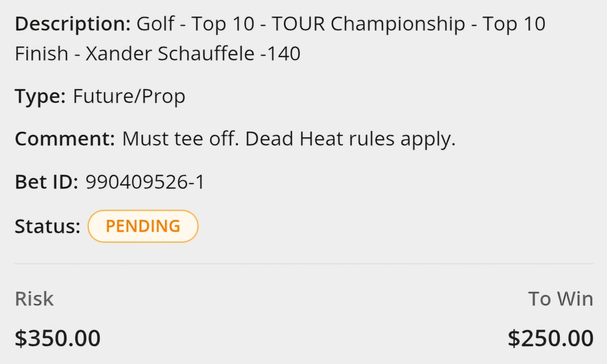
Task: Click the Comment label
Action: (x=65, y=139)
